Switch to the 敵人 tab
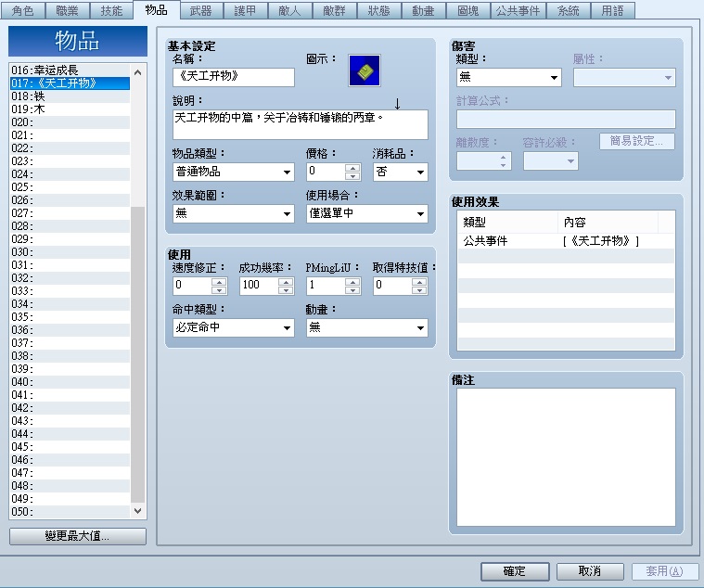Image resolution: width=704 pixels, height=588 pixels. pos(289,10)
